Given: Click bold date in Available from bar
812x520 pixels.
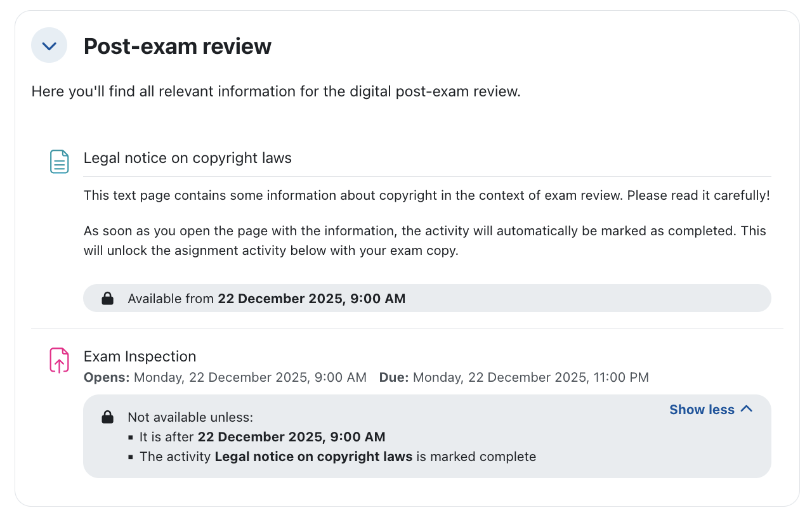Looking at the screenshot, I should 311,299.
